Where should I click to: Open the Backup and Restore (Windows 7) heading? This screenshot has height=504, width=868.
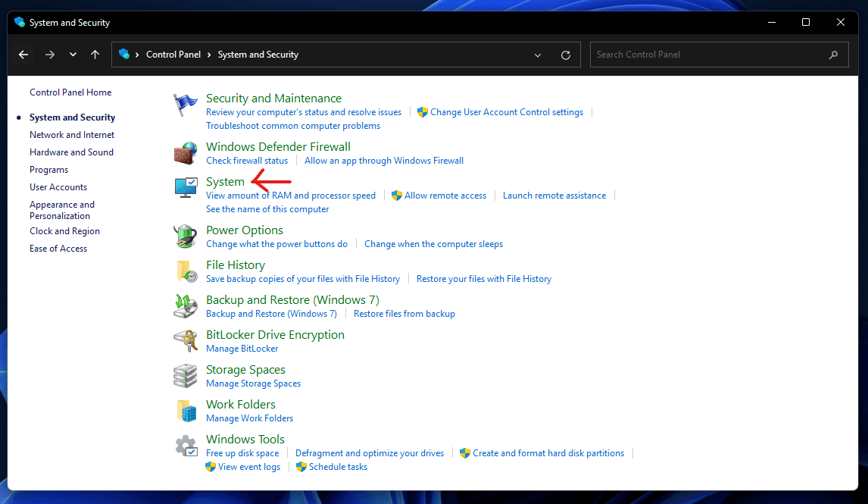coord(292,299)
